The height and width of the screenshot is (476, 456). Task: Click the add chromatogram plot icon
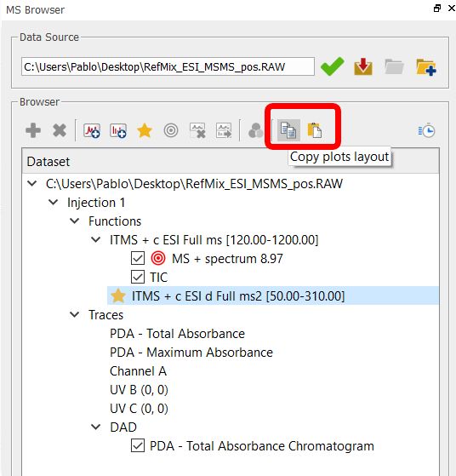click(x=92, y=130)
